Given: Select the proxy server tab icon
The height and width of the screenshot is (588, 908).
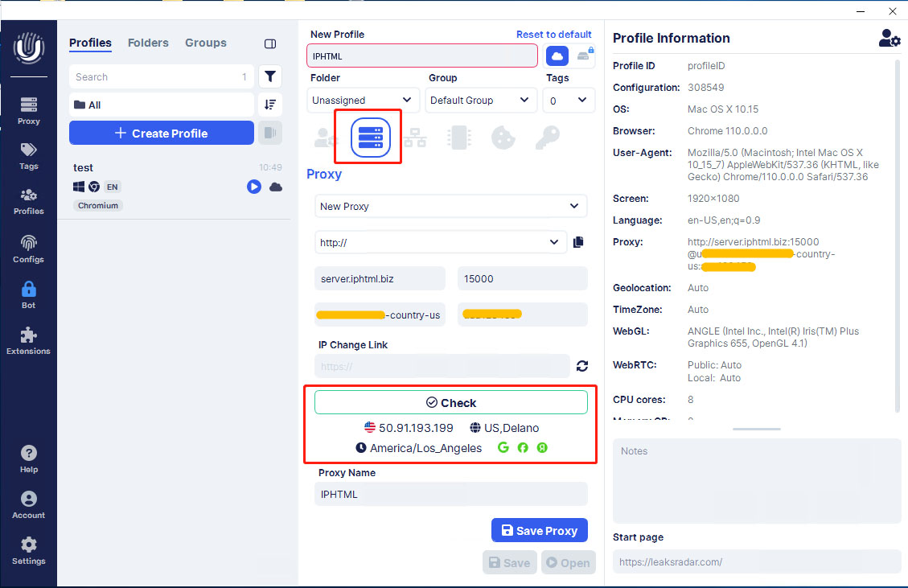Looking at the screenshot, I should 370,138.
